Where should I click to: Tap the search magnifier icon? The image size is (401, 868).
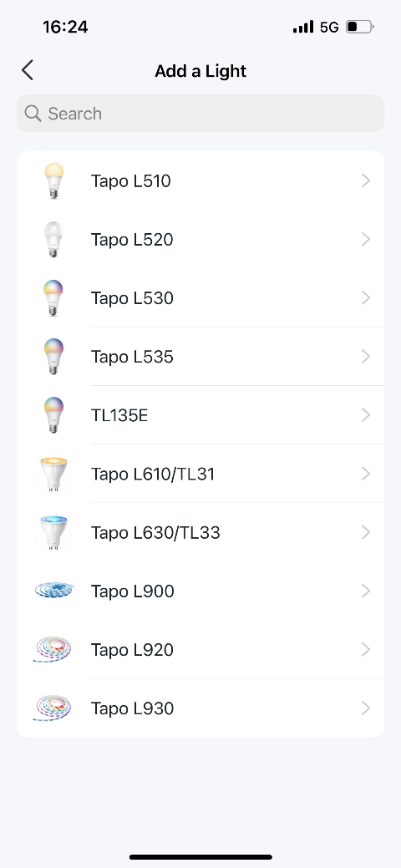point(33,114)
